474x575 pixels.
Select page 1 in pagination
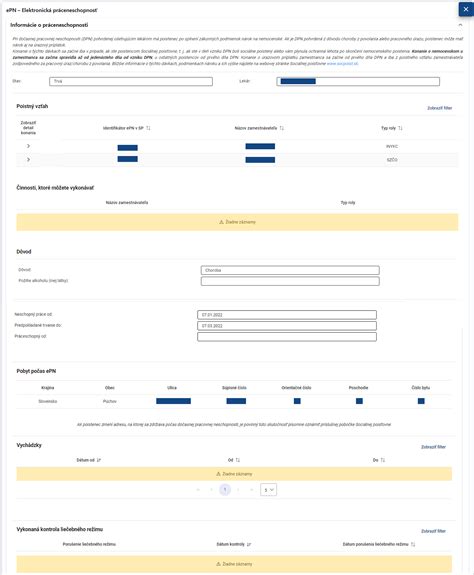[225, 490]
